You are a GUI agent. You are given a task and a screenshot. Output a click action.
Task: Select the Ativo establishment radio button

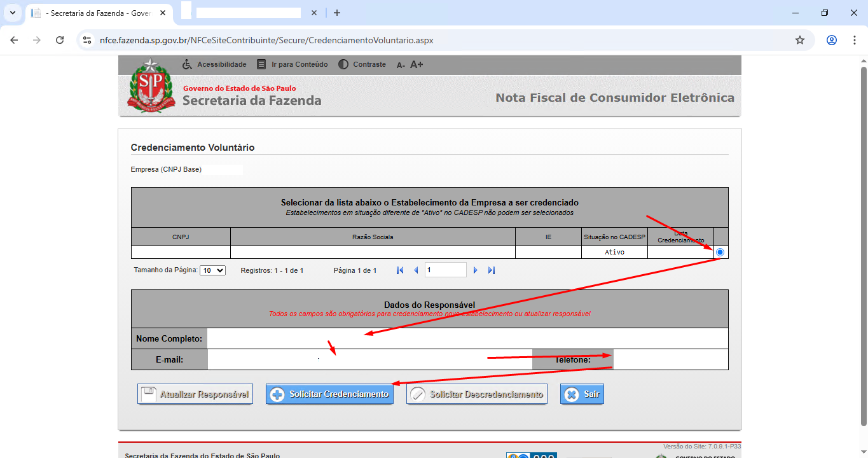tap(720, 253)
